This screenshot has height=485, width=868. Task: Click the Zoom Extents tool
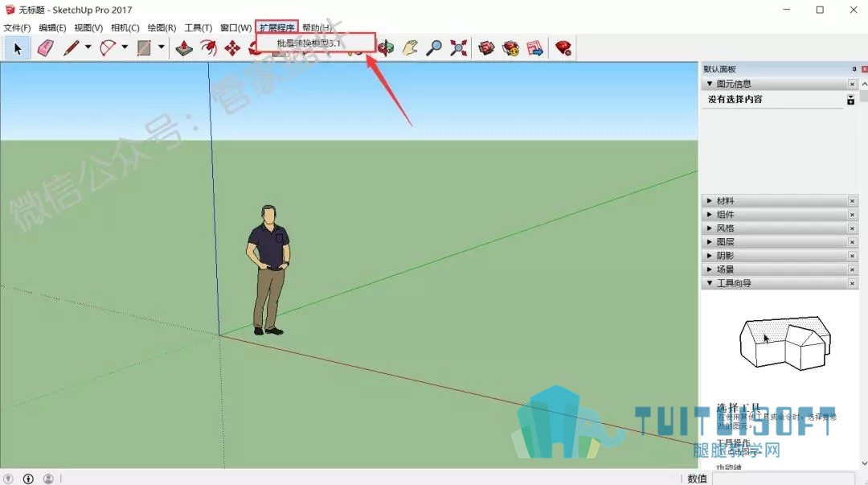click(458, 48)
